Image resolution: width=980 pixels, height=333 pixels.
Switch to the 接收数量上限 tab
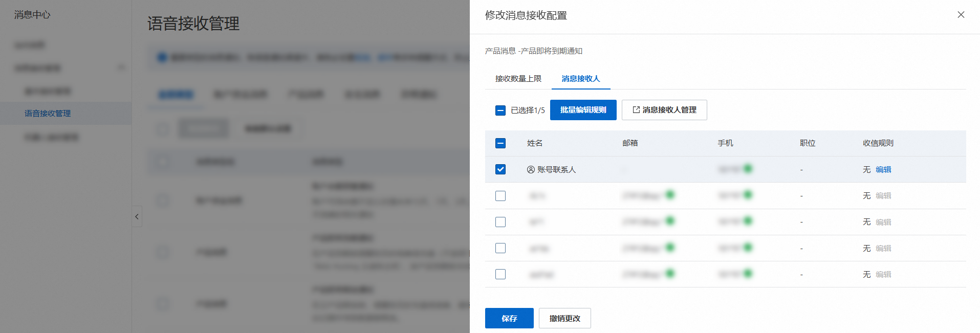pyautogui.click(x=518, y=79)
